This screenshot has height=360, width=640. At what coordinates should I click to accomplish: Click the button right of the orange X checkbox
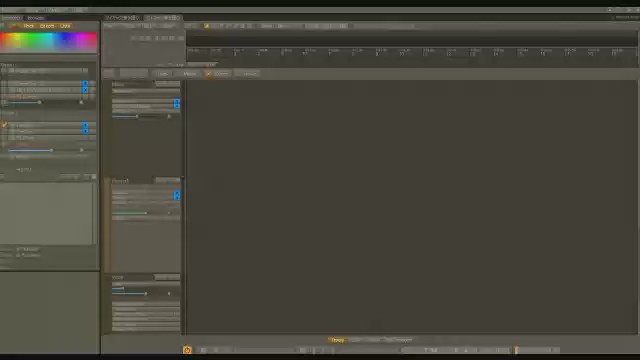222,74
